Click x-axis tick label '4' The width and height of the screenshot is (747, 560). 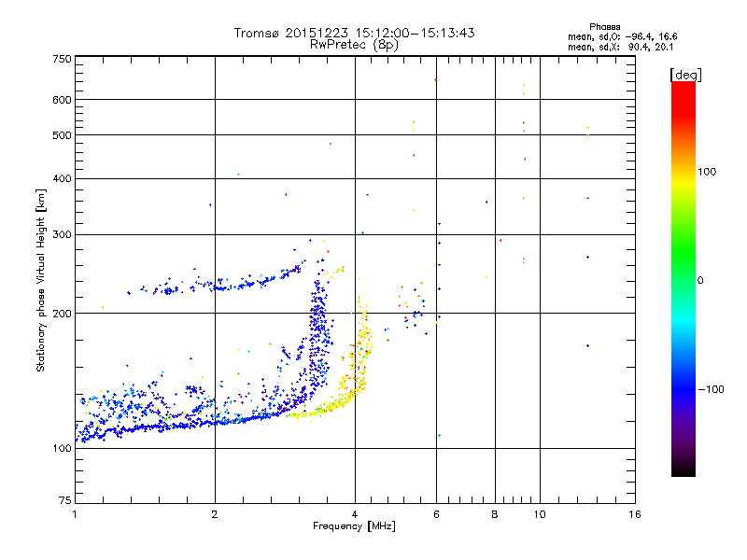tap(355, 514)
